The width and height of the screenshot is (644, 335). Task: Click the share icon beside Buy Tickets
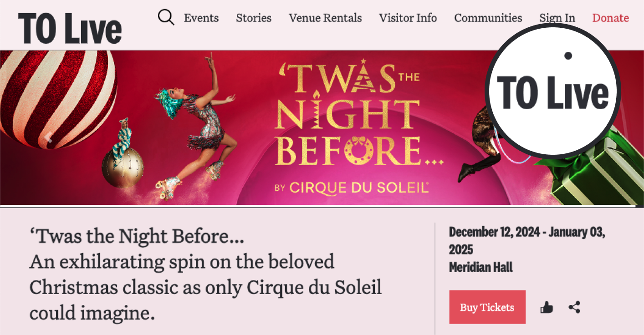coord(574,307)
